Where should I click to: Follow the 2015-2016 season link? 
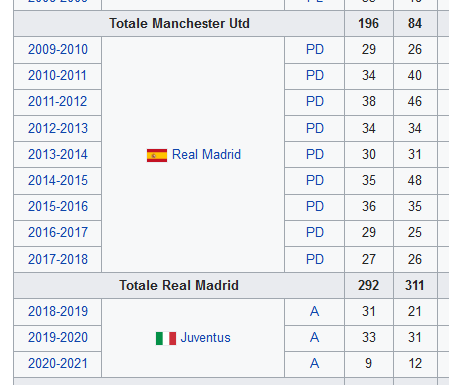(58, 206)
